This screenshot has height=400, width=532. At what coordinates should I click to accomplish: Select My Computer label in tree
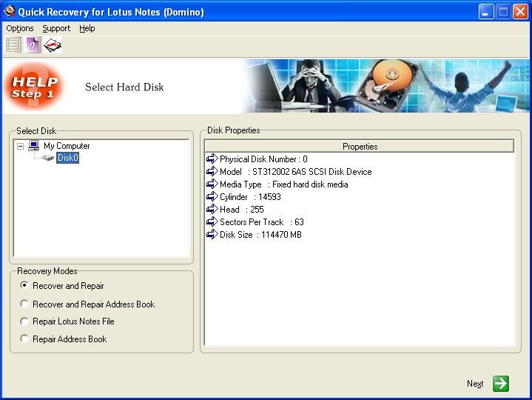tap(67, 146)
